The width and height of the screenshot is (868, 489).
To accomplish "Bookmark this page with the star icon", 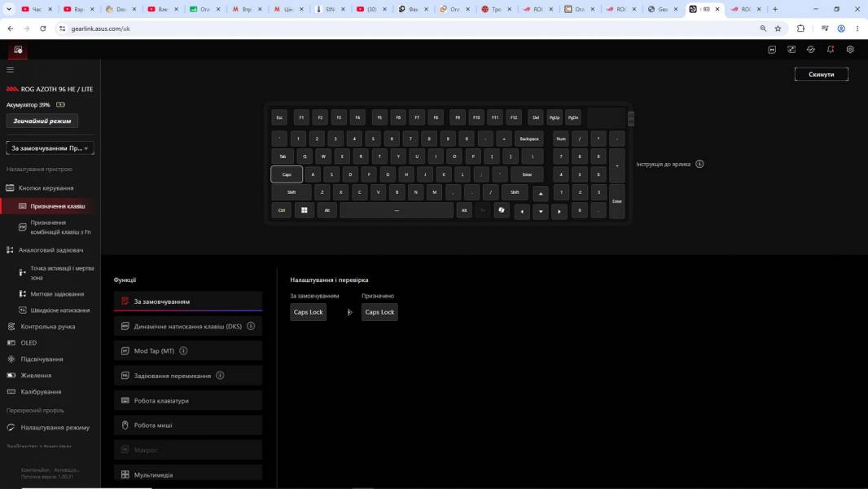I will tap(778, 29).
